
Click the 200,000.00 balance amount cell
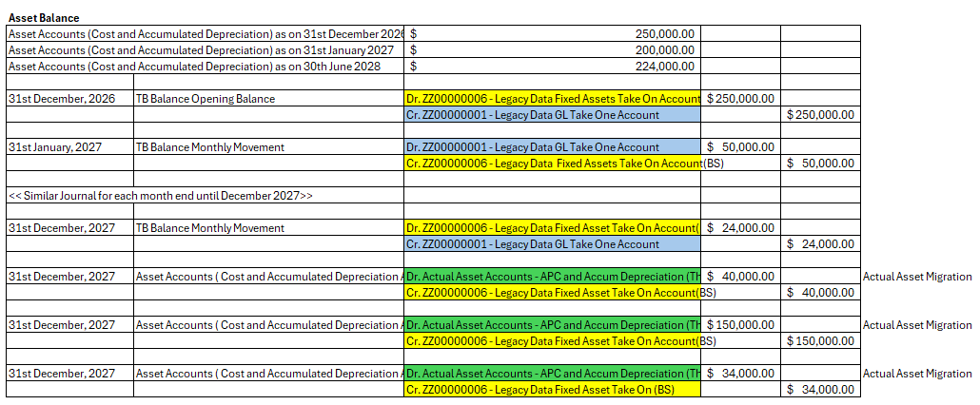pyautogui.click(x=664, y=50)
